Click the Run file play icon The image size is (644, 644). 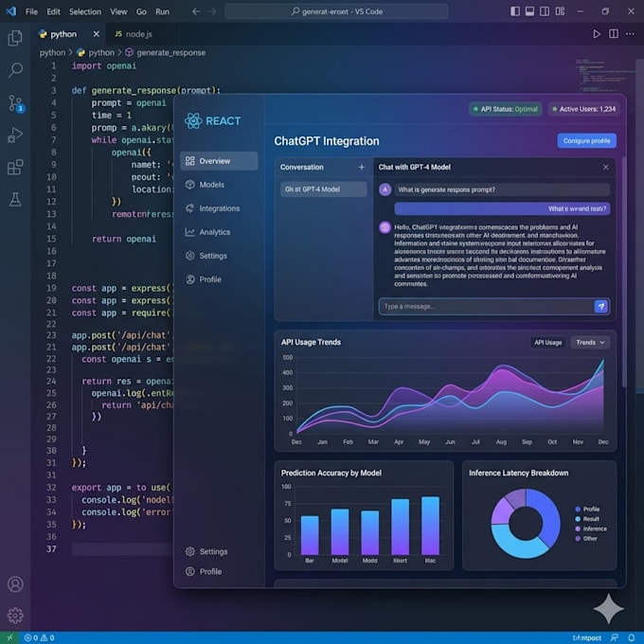tap(597, 34)
